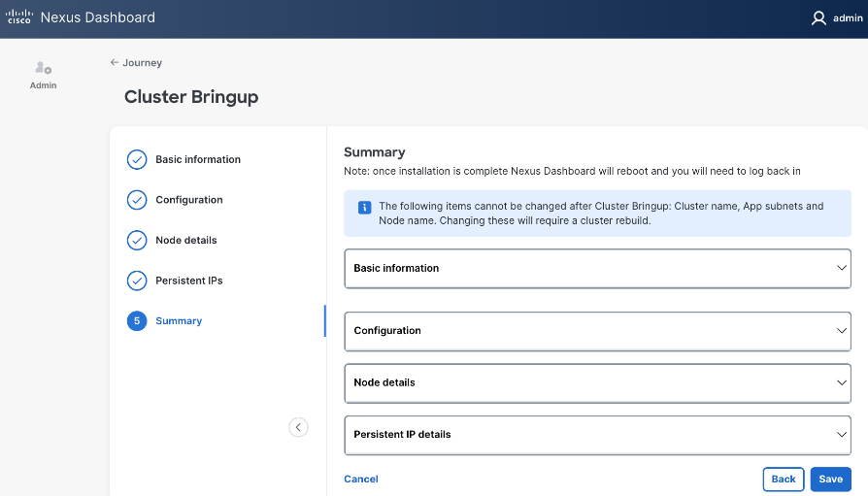
Task: Go to the Persistent IPs step
Action: pyautogui.click(x=189, y=281)
